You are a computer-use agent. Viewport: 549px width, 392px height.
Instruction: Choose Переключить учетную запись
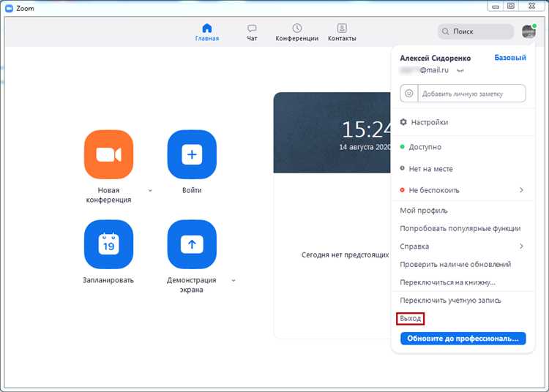(x=450, y=301)
